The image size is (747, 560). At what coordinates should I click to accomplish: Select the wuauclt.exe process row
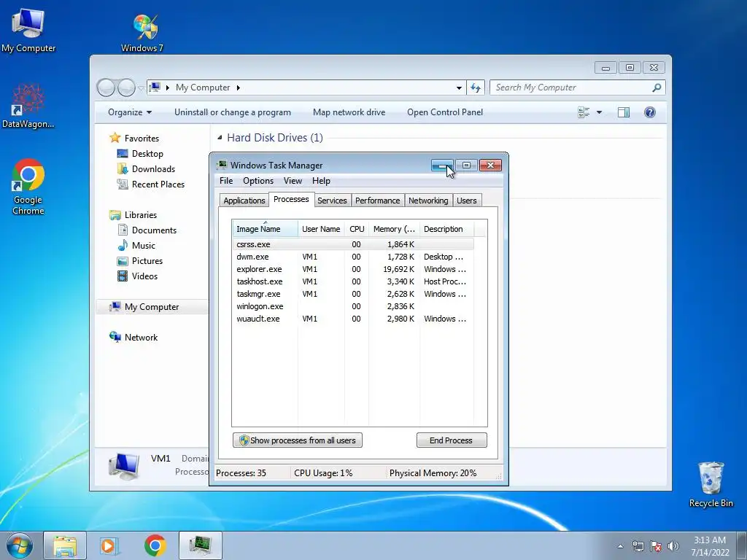[x=353, y=319]
